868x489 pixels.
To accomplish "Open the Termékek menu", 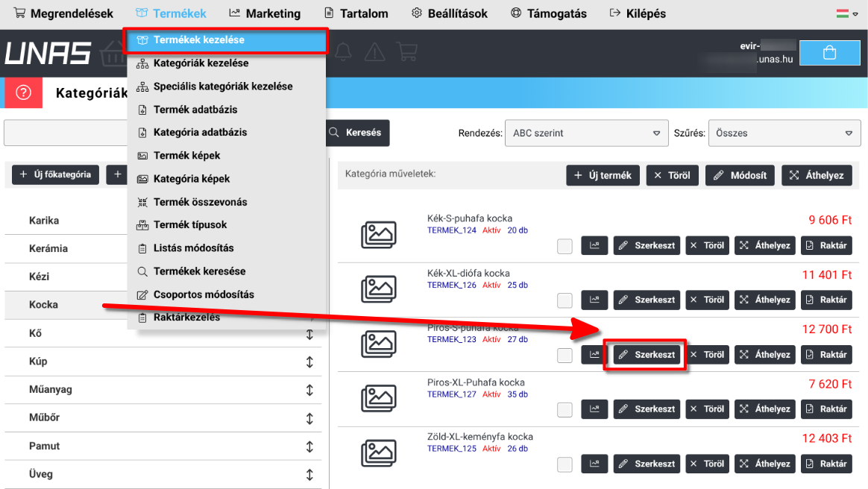I will click(171, 13).
